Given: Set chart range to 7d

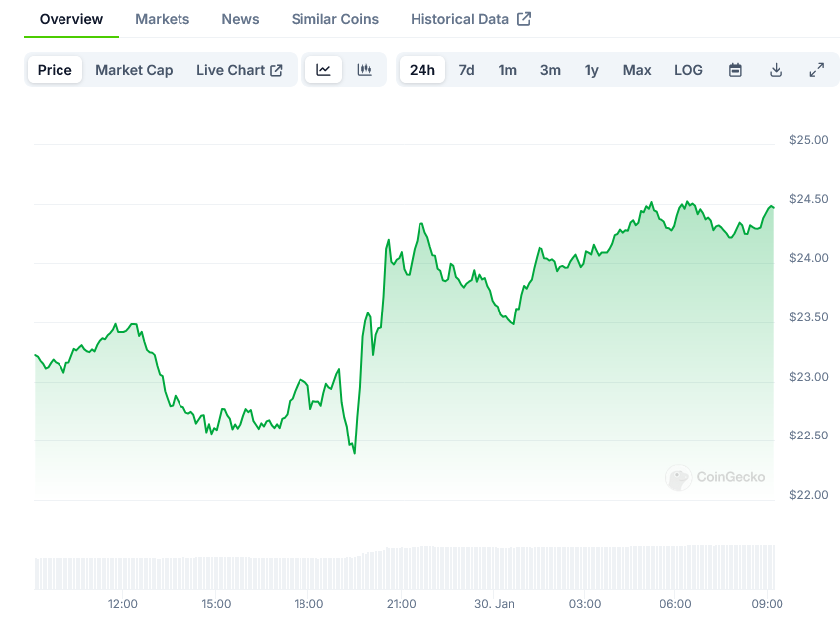Looking at the screenshot, I should 466,70.
